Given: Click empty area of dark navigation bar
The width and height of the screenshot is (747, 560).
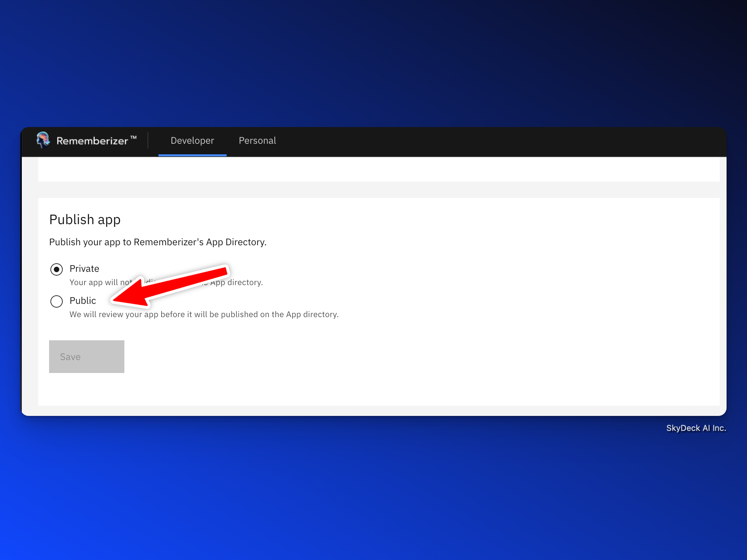Looking at the screenshot, I should point(494,141).
